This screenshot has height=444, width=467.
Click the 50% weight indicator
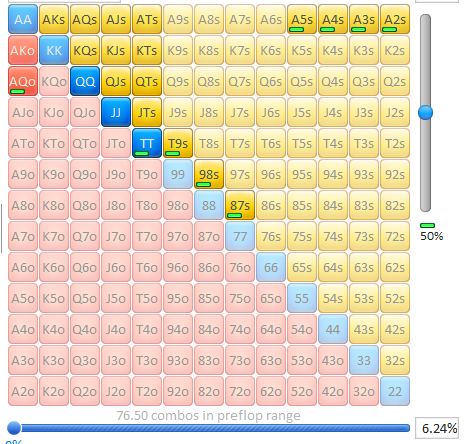click(431, 233)
